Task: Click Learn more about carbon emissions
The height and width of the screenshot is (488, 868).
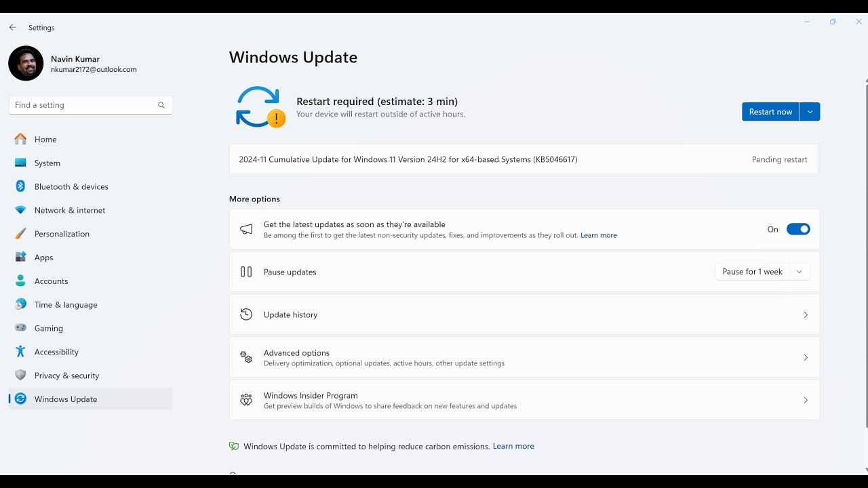Action: 513,446
